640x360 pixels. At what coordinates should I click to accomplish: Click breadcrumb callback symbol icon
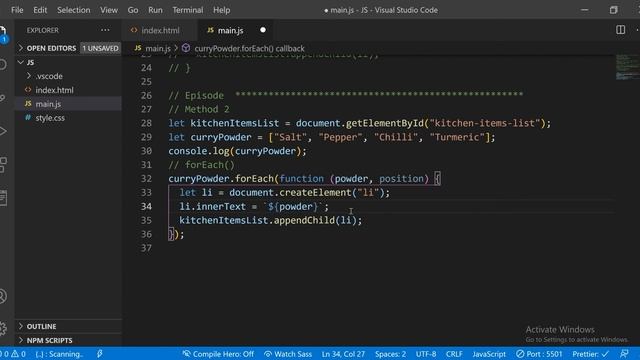[x=186, y=48]
